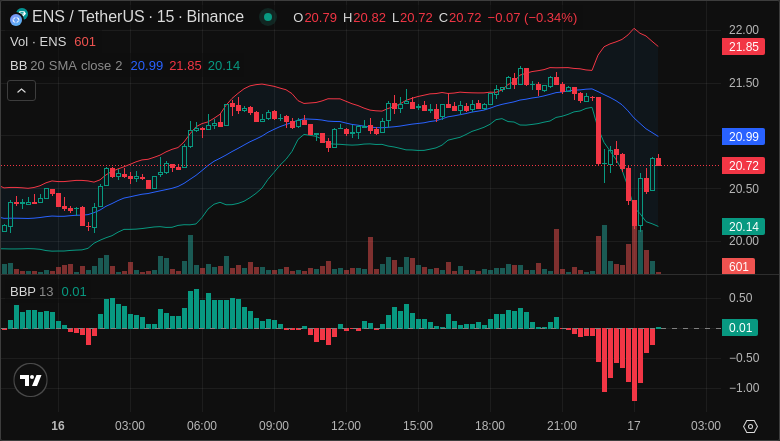Click the 20.50 price scale value

(x=744, y=189)
